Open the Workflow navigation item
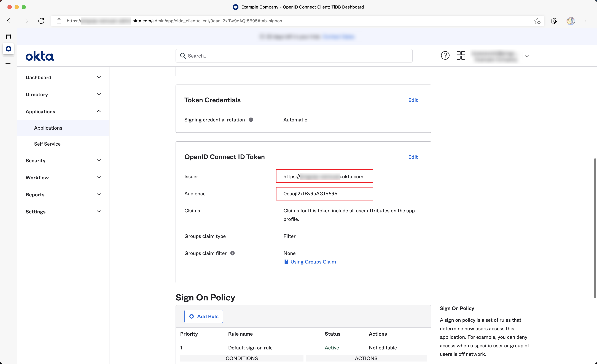The height and width of the screenshot is (364, 597). [63, 178]
